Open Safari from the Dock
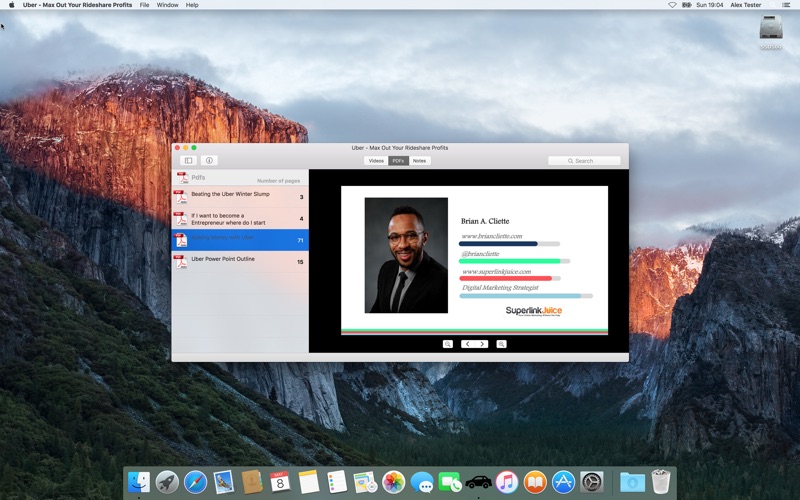The image size is (800, 500). 195,482
